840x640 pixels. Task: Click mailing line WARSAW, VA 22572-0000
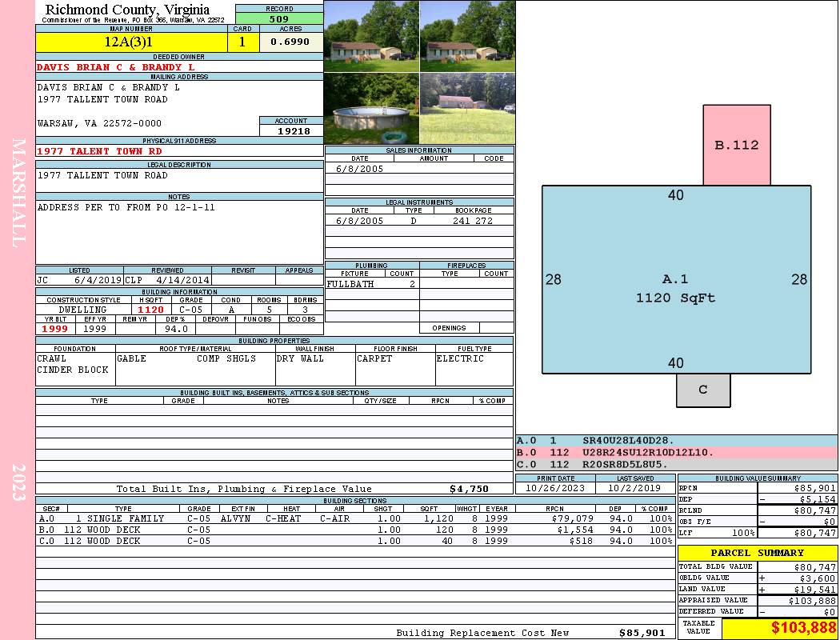pyautogui.click(x=99, y=123)
